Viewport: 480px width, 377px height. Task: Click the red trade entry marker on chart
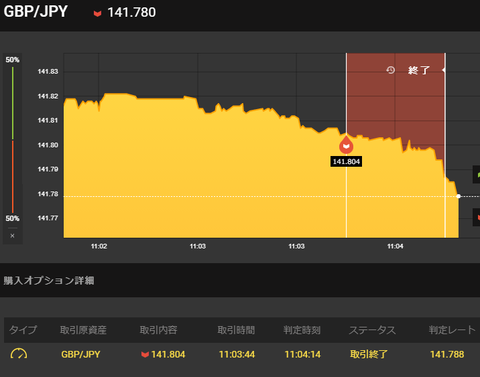pos(346,145)
